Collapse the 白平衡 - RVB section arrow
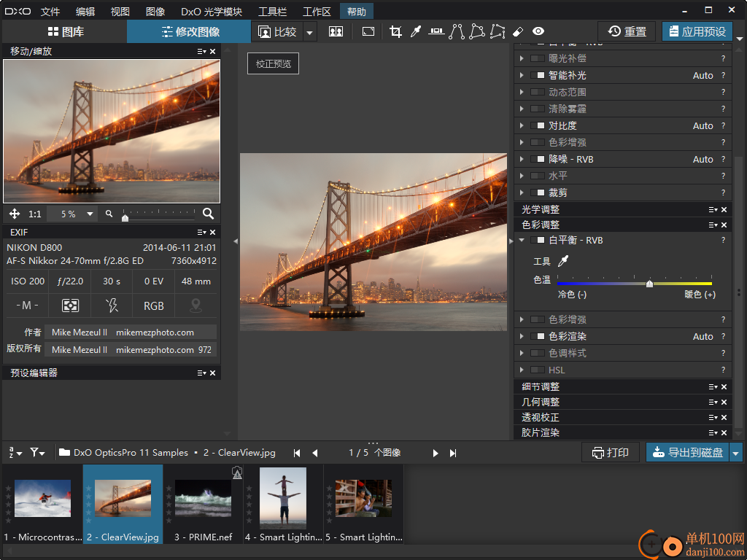This screenshot has height=560, width=747. point(522,240)
